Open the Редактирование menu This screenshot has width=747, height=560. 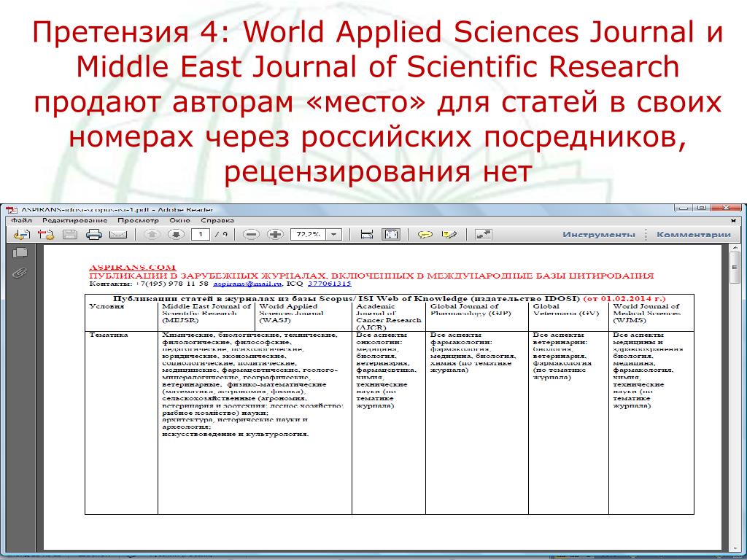[x=75, y=220]
